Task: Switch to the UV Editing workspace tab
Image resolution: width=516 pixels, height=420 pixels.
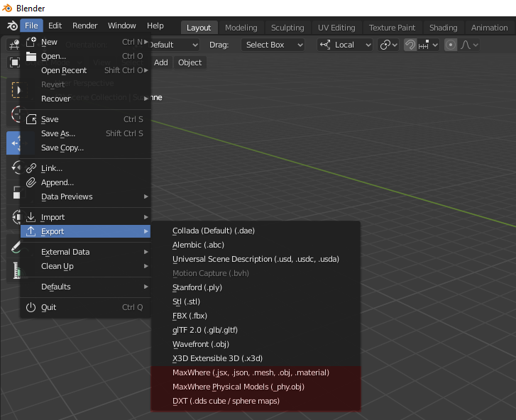Action: (336, 28)
